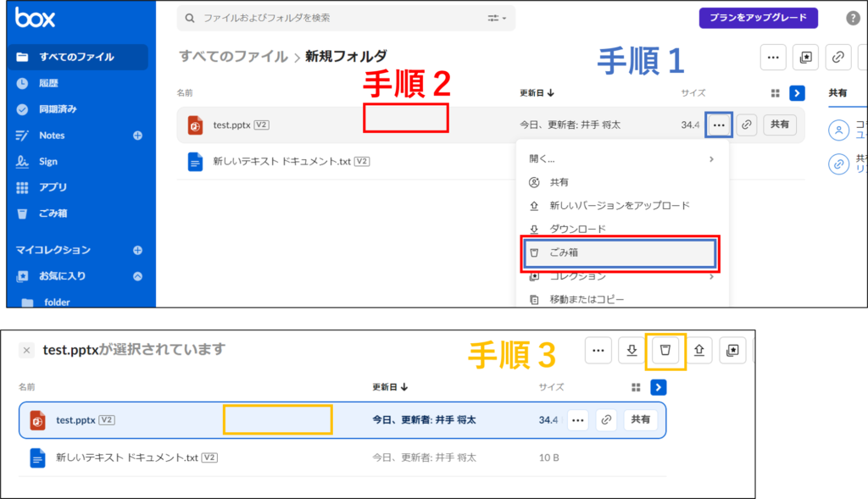This screenshot has height=499, width=868.
Task: Add folder to collection icon at top
Action: click(805, 57)
